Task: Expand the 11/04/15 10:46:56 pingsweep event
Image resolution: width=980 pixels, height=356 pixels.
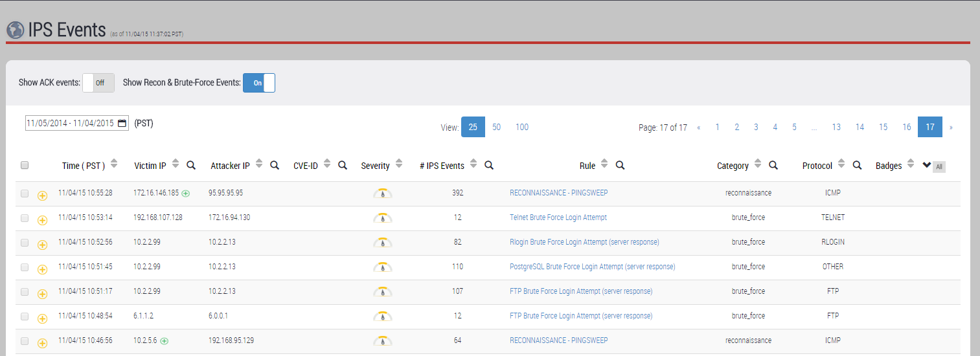Action: tap(43, 342)
